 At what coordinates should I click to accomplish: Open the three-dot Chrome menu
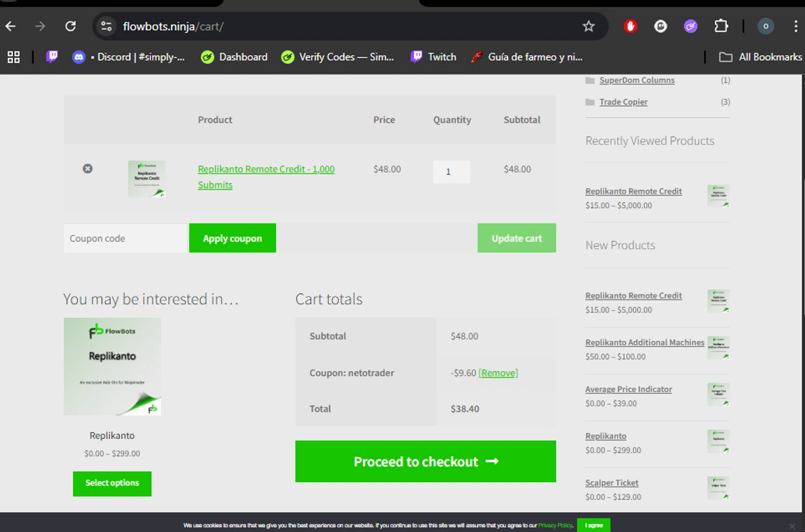795,26
